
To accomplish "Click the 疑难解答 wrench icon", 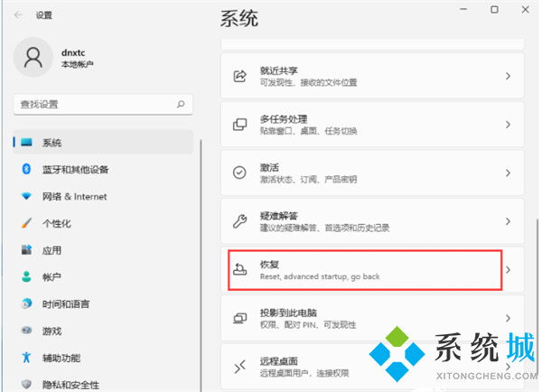I will point(240,221).
